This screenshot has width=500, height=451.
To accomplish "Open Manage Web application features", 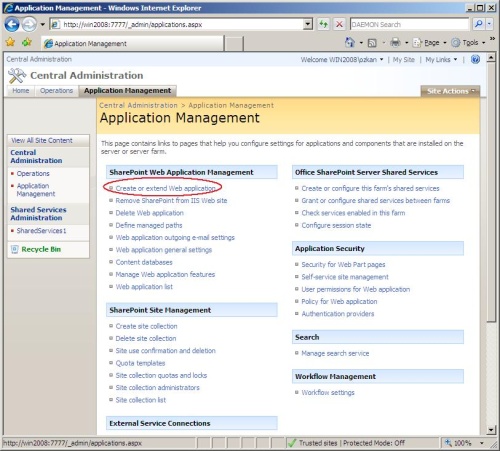I will [x=165, y=274].
